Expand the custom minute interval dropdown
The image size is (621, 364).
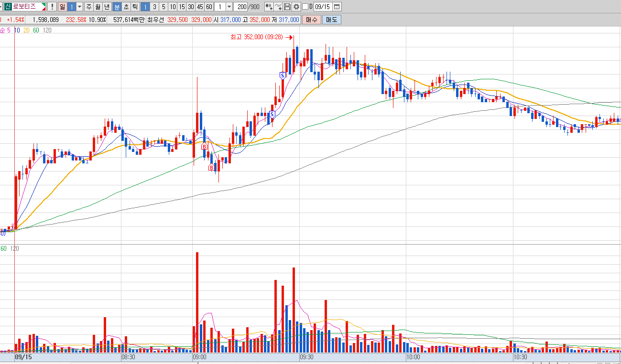coord(229,7)
